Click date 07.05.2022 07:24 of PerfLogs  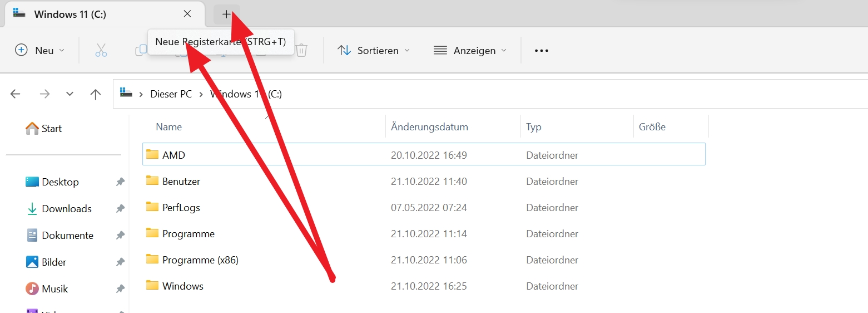click(x=429, y=208)
